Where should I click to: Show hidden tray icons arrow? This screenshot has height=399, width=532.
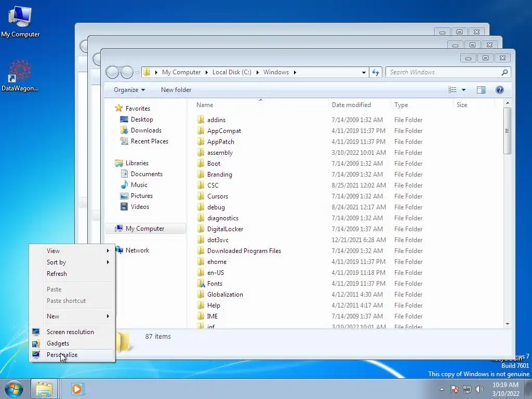(442, 389)
